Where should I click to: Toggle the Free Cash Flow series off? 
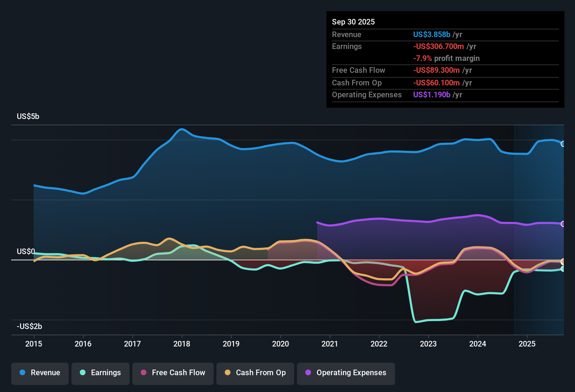173,373
